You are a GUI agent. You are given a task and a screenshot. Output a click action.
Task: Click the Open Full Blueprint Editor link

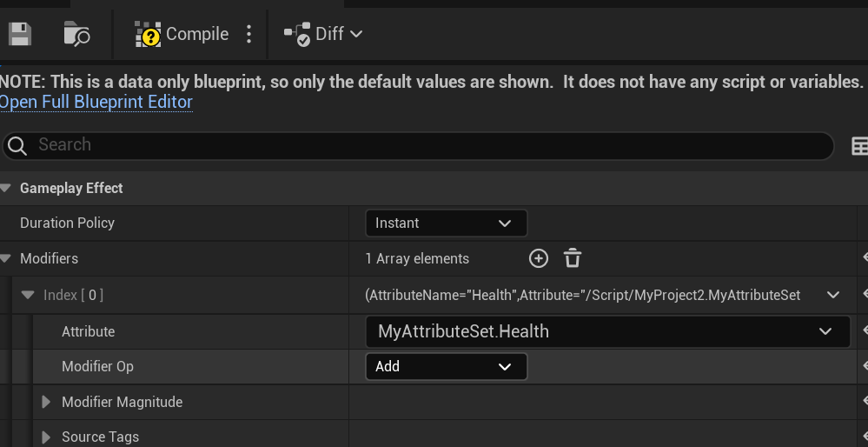pyautogui.click(x=96, y=102)
